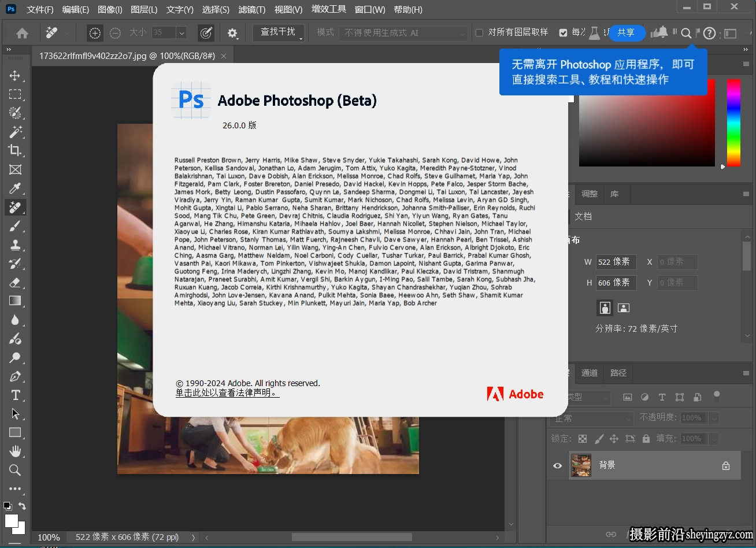Screen dimensions: 756x548
Task: Open status bar info arrow menu
Action: coord(193,537)
